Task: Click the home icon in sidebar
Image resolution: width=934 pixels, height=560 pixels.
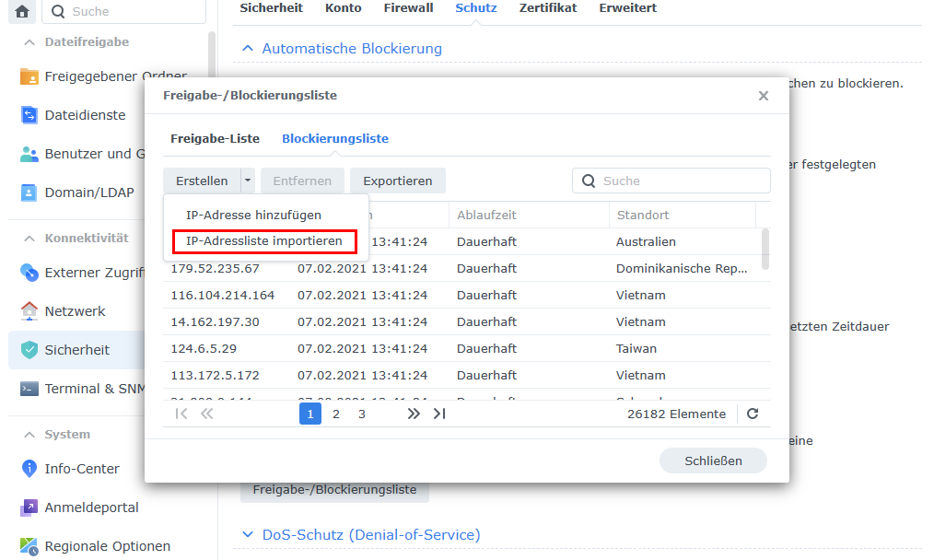Action: pyautogui.click(x=22, y=12)
